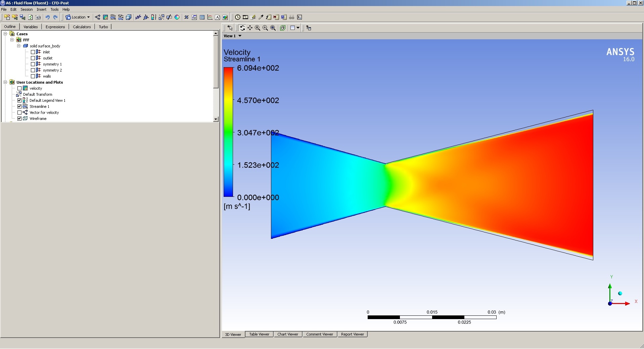644x349 pixels.
Task: Insert a Clip Plane
Action: tap(169, 17)
